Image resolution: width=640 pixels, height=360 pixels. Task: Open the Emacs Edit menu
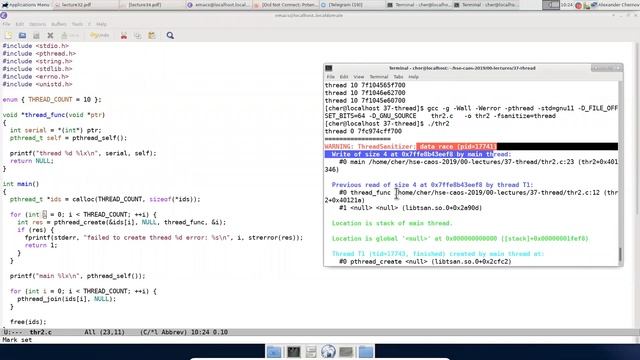click(x=20, y=24)
